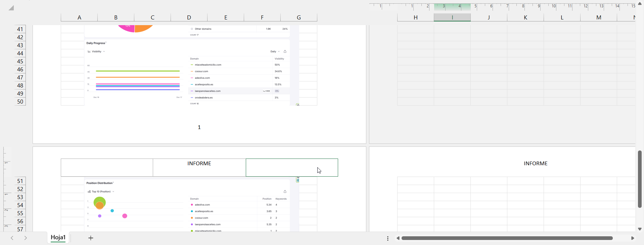Click the vertical scrollbar thumb

(x=640, y=179)
